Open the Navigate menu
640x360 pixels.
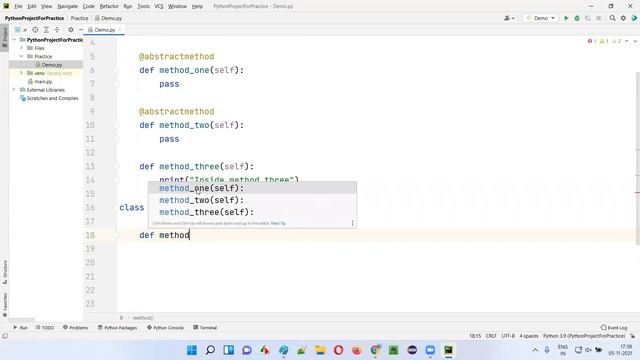click(x=67, y=7)
